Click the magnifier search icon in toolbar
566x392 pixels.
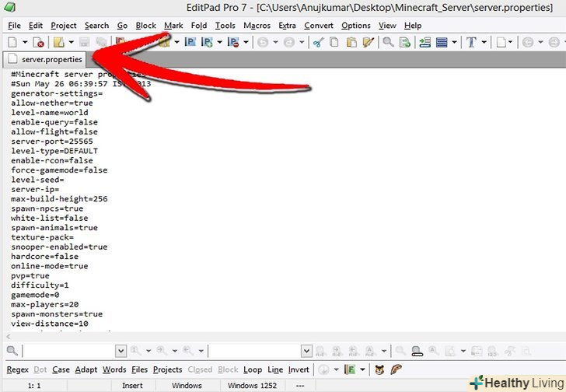389,42
